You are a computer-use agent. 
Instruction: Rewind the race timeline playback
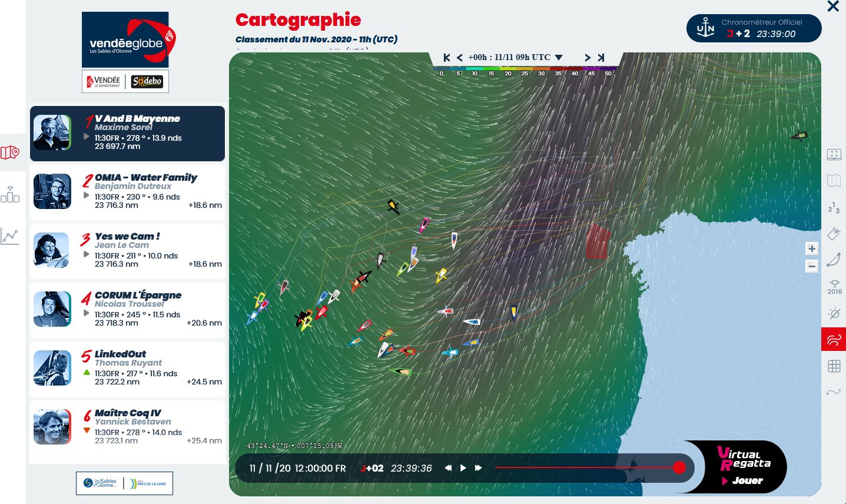[448, 468]
